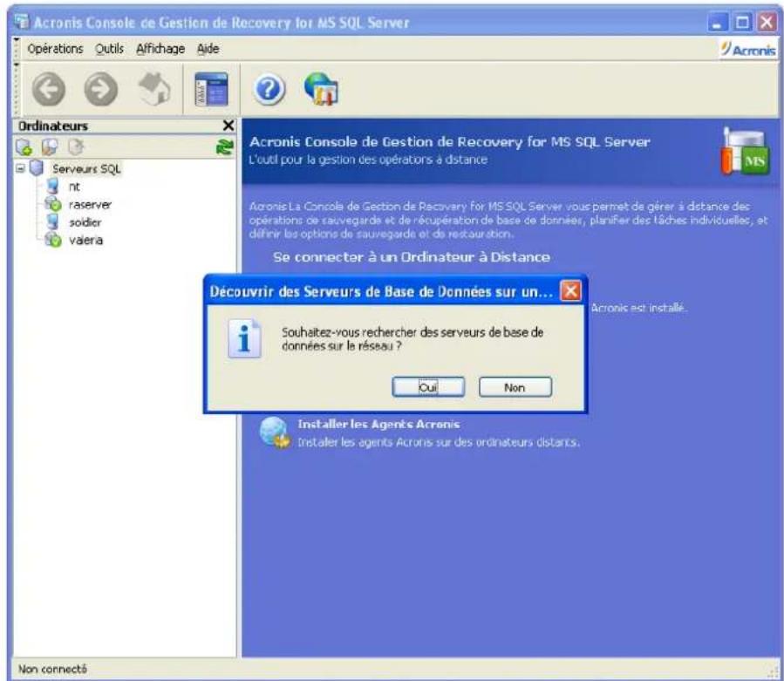Select the soldier tree item

pyautogui.click(x=85, y=222)
